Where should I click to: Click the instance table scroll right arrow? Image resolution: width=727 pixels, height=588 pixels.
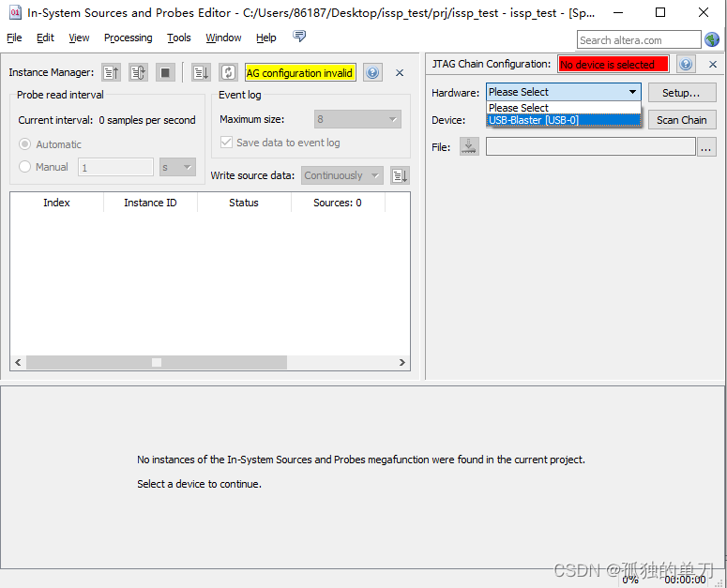pos(402,362)
